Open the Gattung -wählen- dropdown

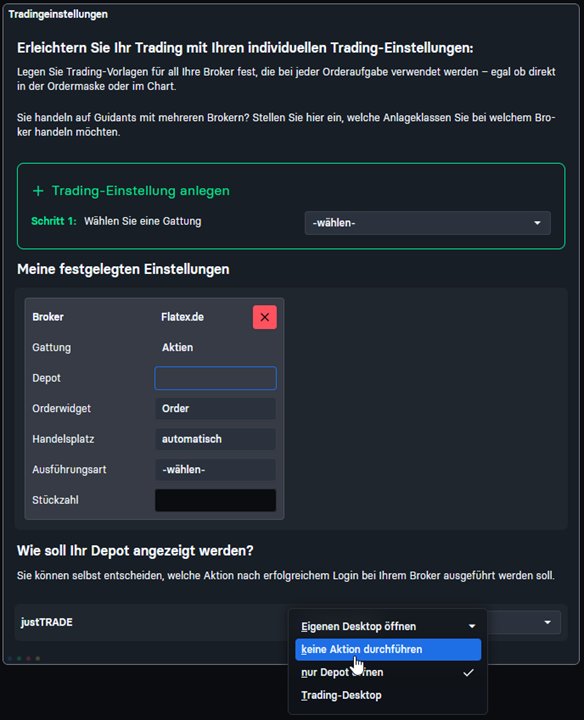tap(427, 223)
